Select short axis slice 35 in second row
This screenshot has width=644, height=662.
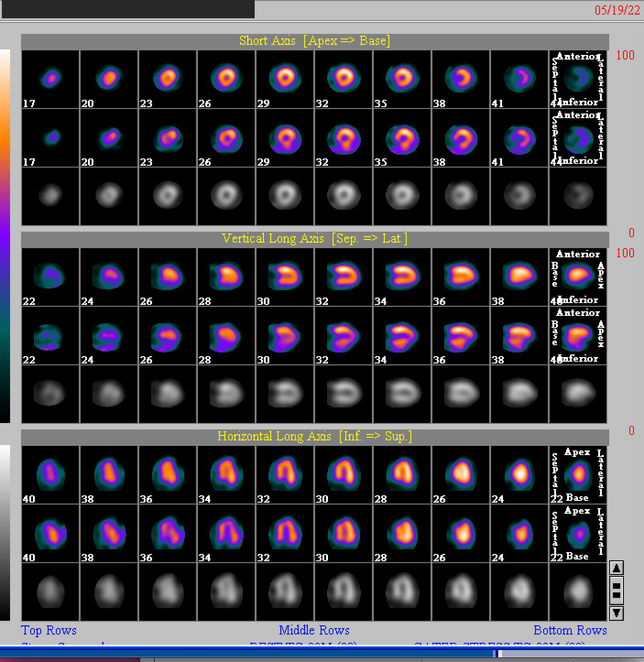[402, 138]
